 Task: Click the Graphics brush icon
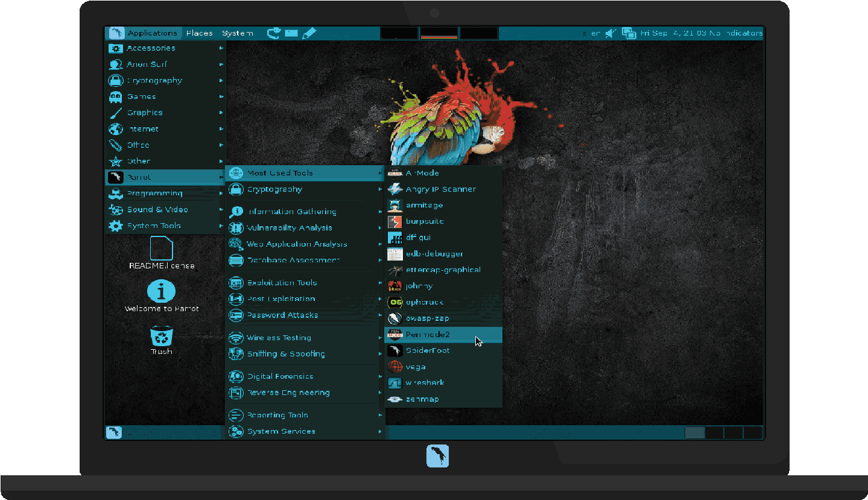tap(115, 113)
